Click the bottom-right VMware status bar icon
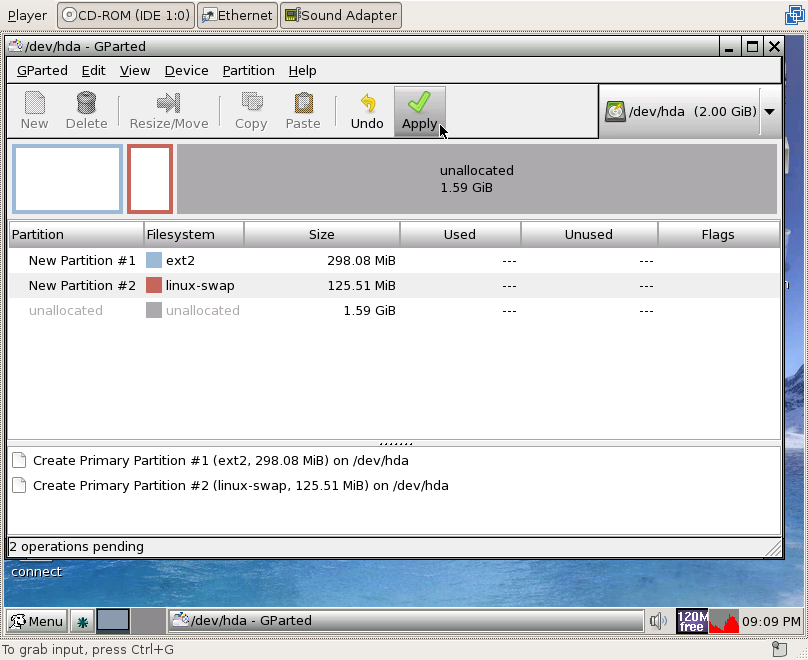 pyautogui.click(x=780, y=649)
